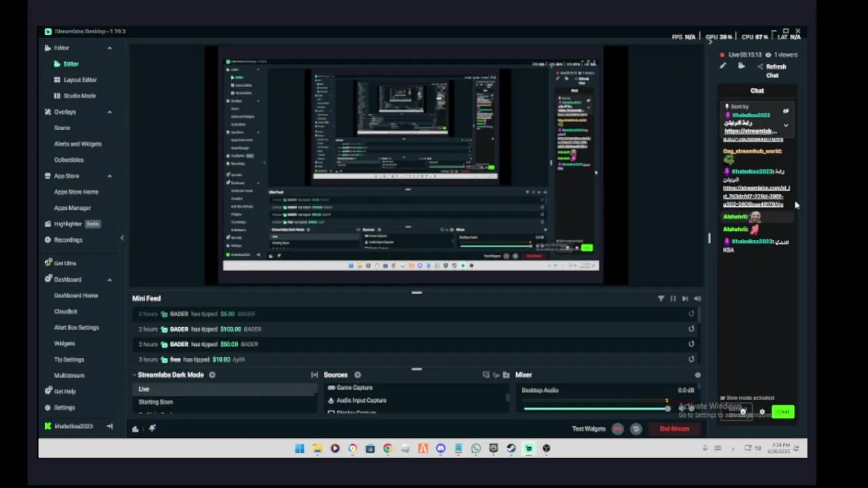Open Alert Box Settings
Viewport: 868px width, 488px height.
click(77, 327)
